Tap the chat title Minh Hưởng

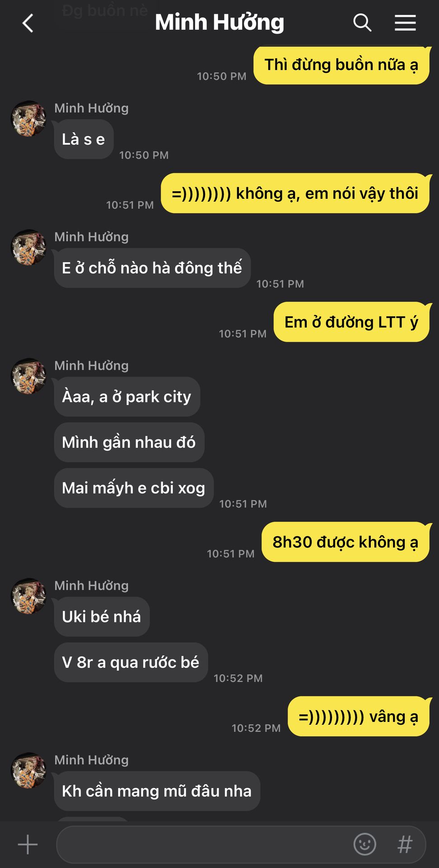[219, 22]
